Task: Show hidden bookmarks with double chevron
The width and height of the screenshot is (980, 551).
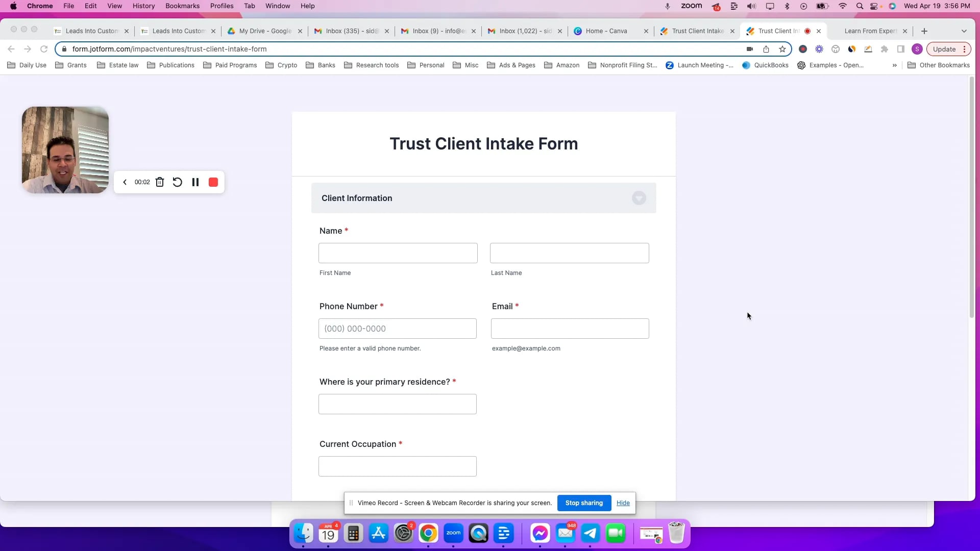Action: (894, 65)
